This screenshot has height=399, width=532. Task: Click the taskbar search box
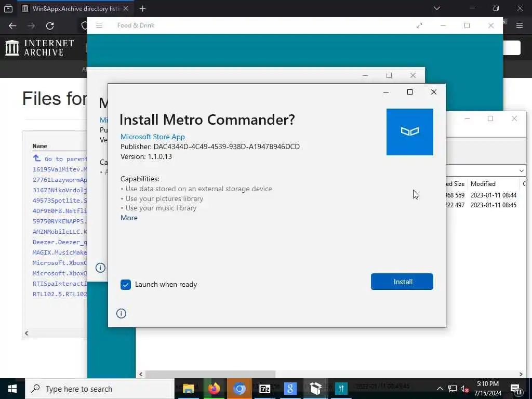coord(100,389)
